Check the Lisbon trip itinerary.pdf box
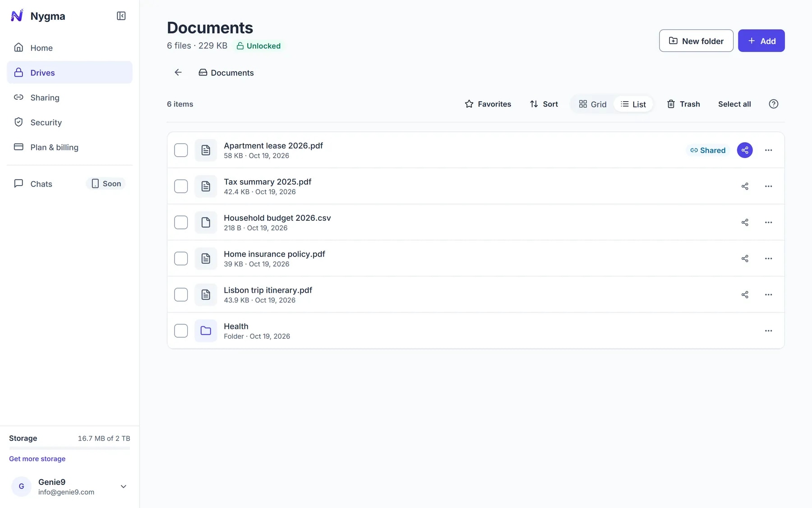Image resolution: width=812 pixels, height=508 pixels. coord(181,294)
